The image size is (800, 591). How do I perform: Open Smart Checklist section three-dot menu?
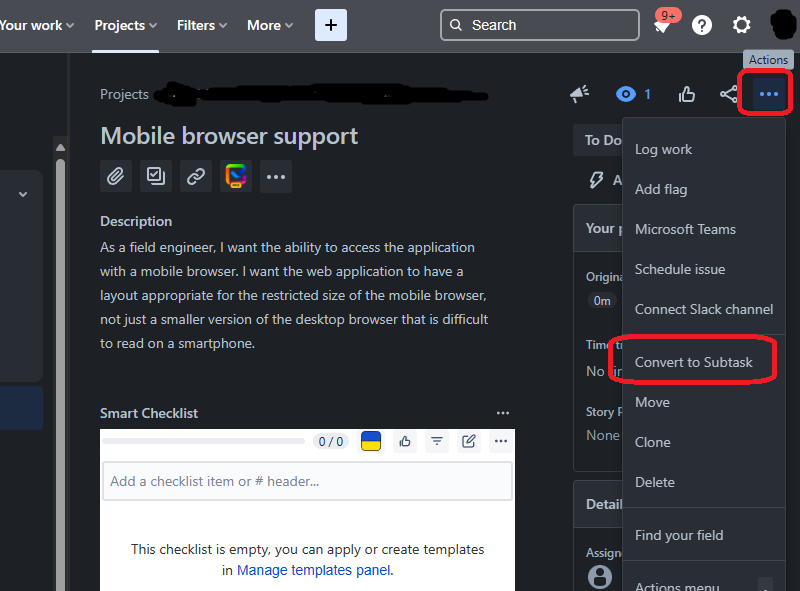pos(503,413)
